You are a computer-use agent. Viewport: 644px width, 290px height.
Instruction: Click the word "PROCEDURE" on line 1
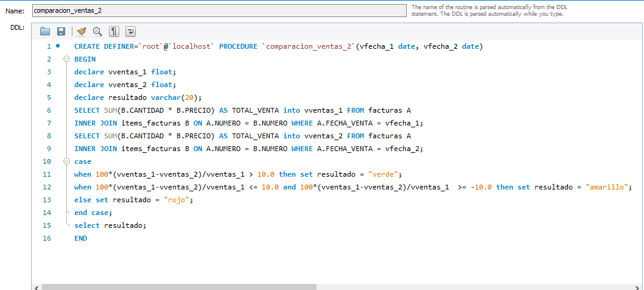[238, 46]
